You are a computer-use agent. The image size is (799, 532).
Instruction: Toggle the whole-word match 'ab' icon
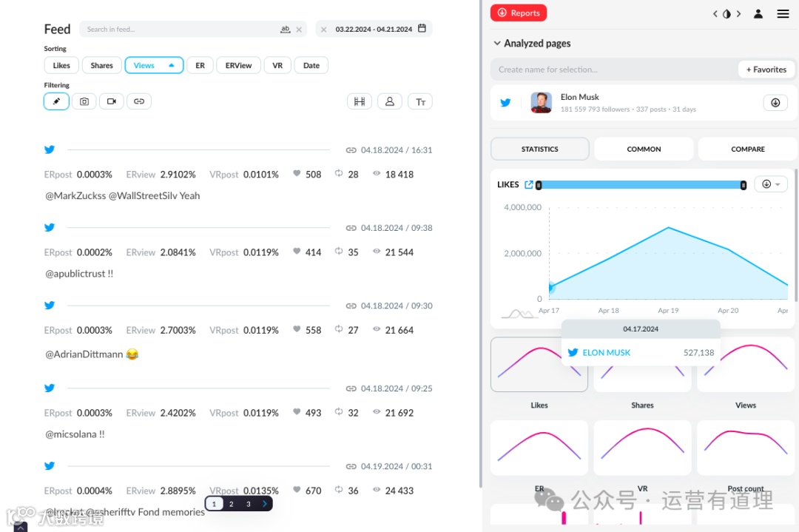click(x=286, y=30)
